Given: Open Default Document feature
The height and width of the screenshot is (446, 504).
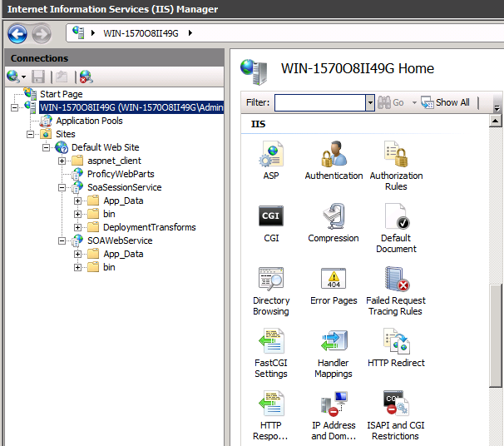Looking at the screenshot, I should [x=396, y=228].
